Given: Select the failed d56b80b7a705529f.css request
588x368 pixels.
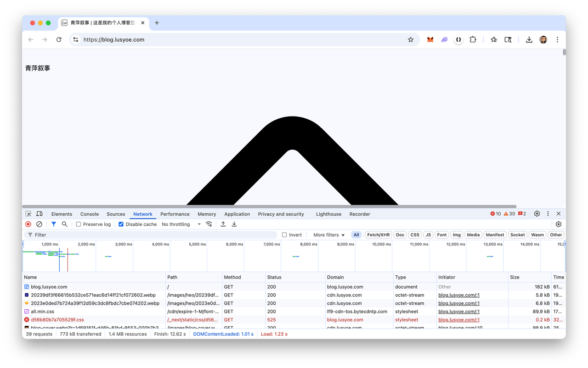Looking at the screenshot, I should (57, 320).
